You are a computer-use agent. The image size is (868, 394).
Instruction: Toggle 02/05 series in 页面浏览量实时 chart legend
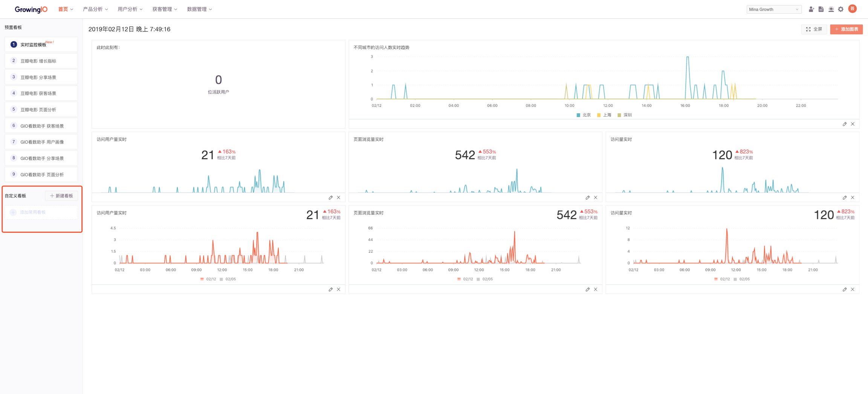tap(484, 279)
